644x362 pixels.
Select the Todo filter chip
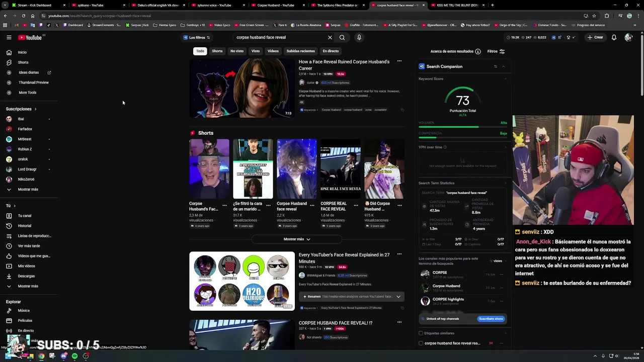click(x=200, y=51)
